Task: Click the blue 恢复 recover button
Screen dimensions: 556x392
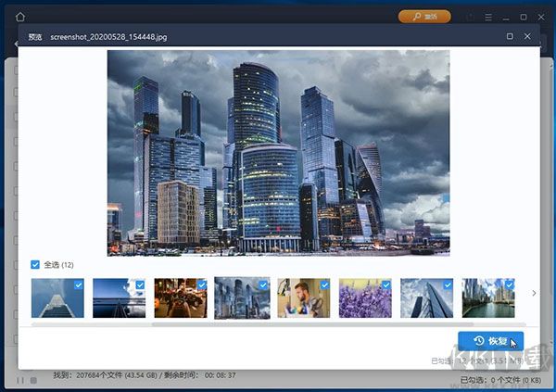Action: click(490, 340)
